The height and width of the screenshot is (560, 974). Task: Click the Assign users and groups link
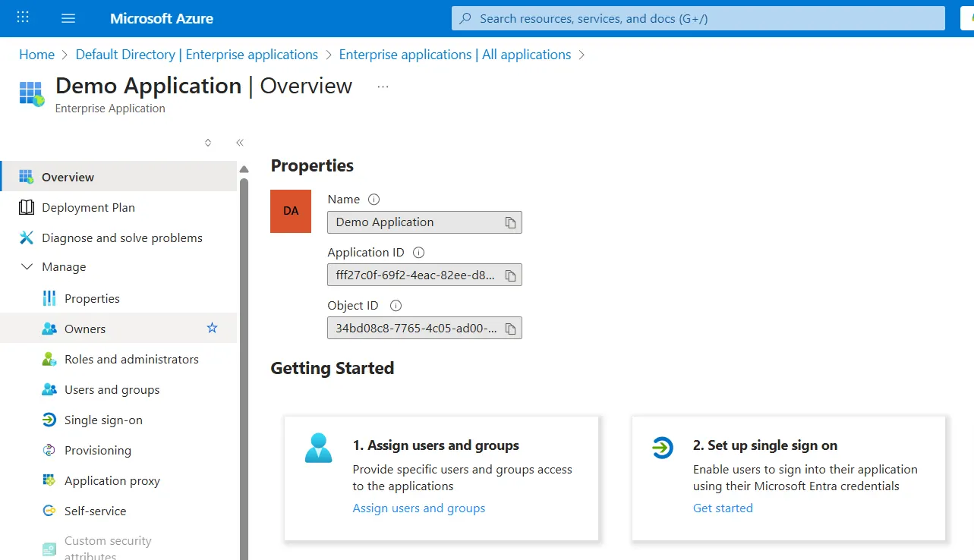click(418, 508)
